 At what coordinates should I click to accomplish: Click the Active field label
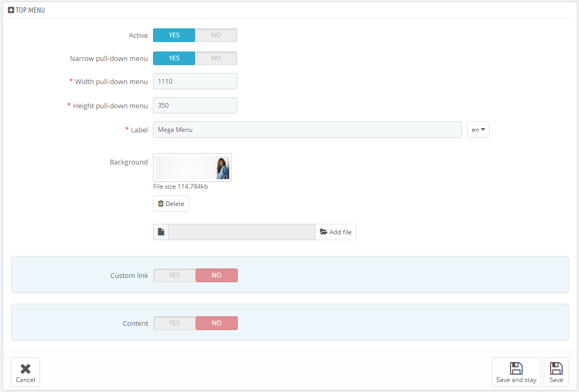click(138, 35)
